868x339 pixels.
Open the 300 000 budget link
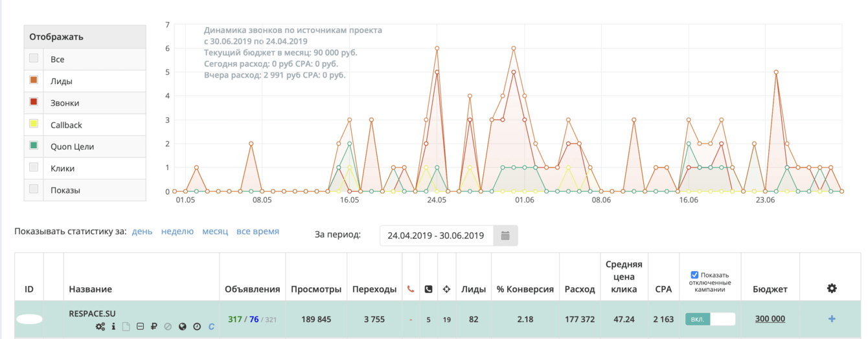click(770, 319)
